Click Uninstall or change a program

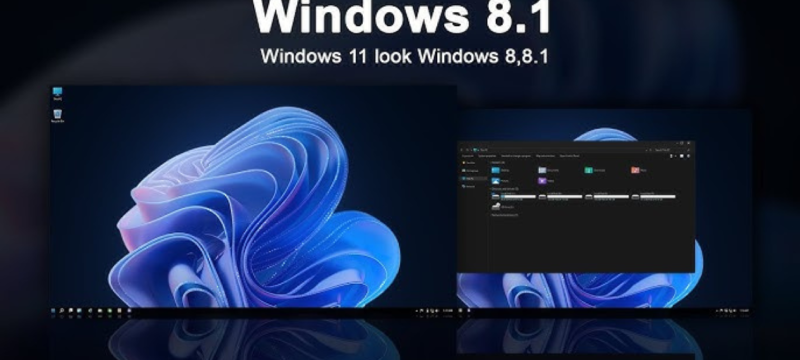click(x=516, y=156)
